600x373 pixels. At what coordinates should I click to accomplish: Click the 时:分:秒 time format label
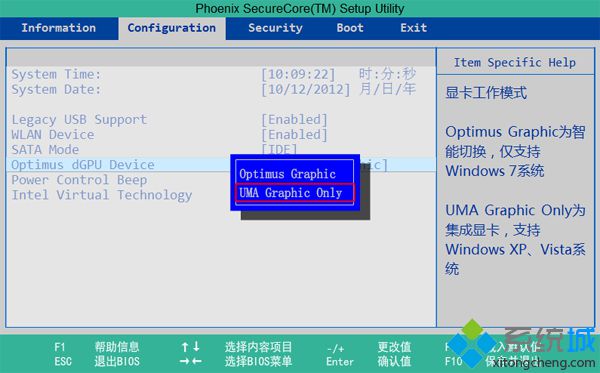[387, 73]
